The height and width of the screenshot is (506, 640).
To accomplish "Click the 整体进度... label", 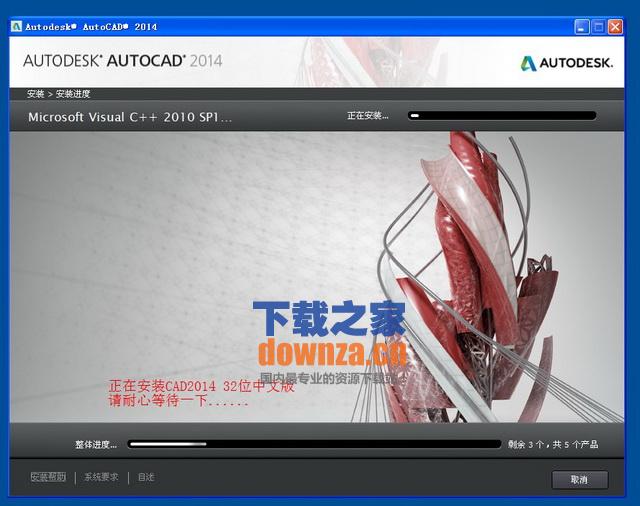I will point(96,444).
